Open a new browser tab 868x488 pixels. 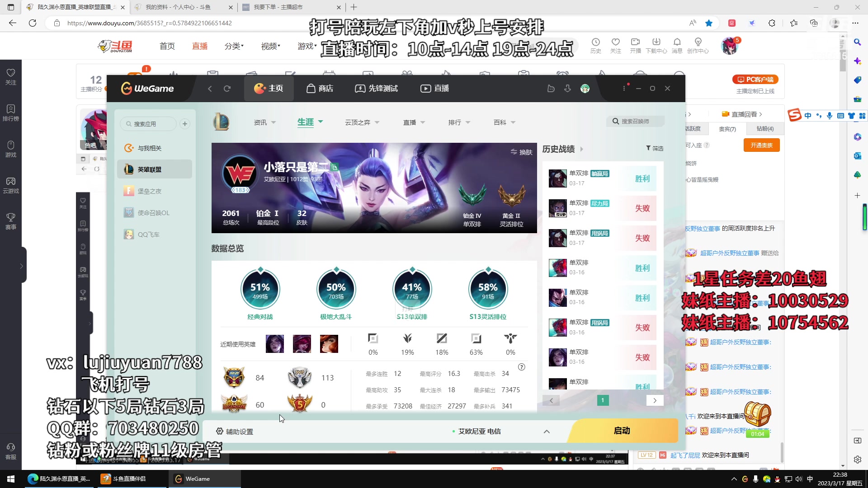click(x=354, y=7)
